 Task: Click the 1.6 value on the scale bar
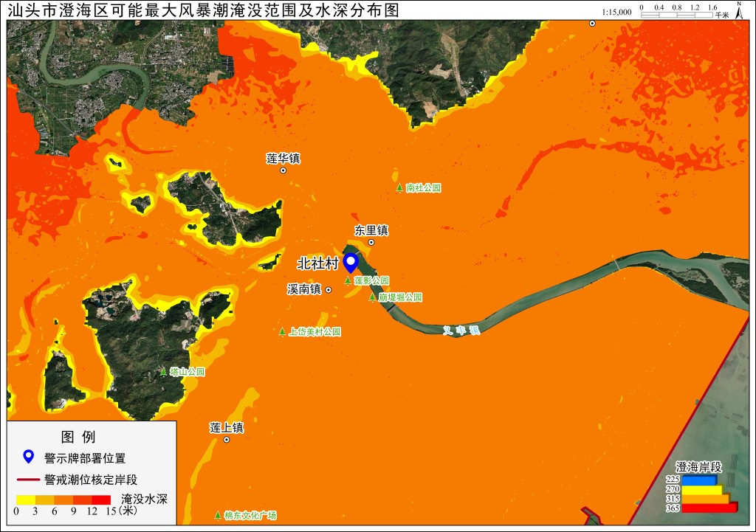pos(712,7)
